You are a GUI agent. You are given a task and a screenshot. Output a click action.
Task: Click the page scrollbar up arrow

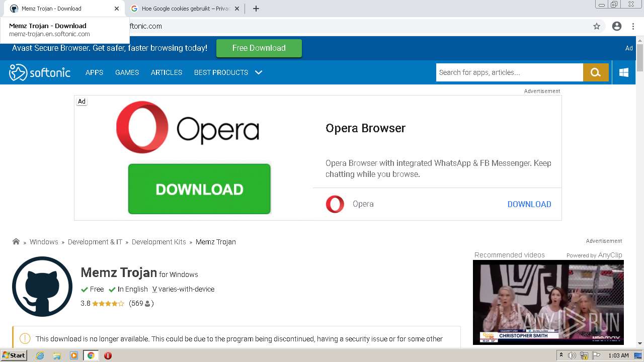(640, 40)
